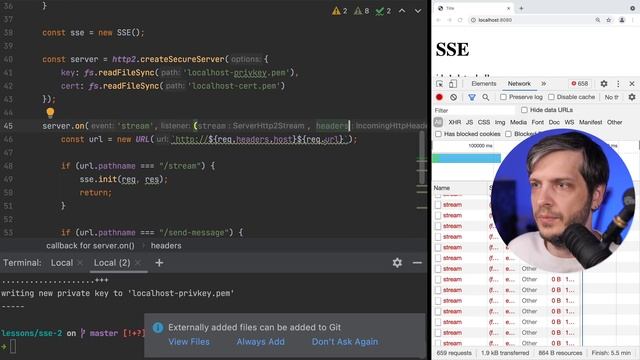The width and height of the screenshot is (640, 360).
Task: Click Don't Ask Again link
Action: coord(345,342)
